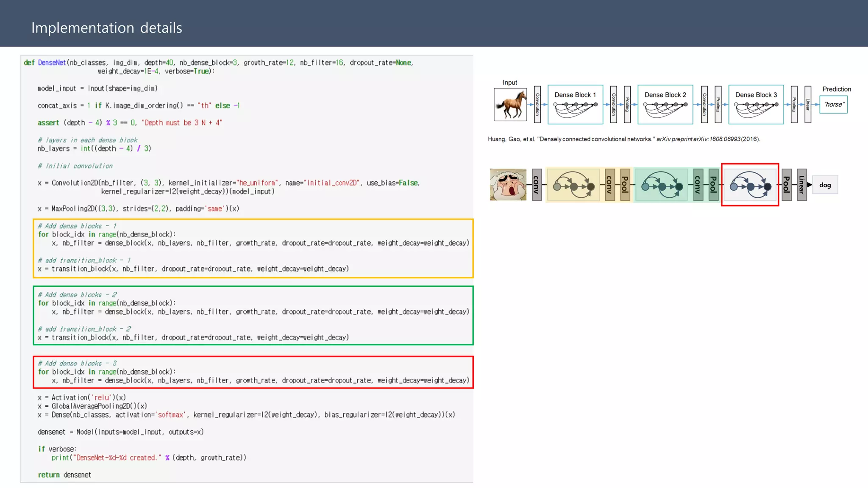Click the green Pool block in diagram
This screenshot has height=488, width=868.
coord(713,185)
